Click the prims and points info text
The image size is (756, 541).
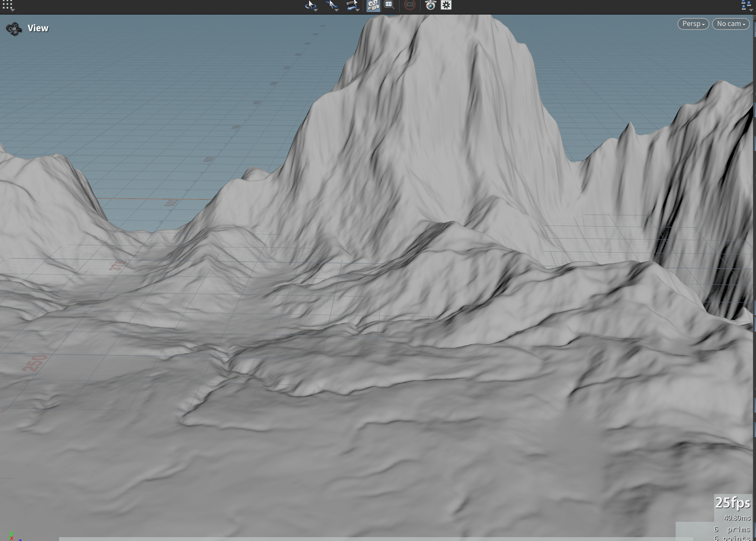point(732,533)
